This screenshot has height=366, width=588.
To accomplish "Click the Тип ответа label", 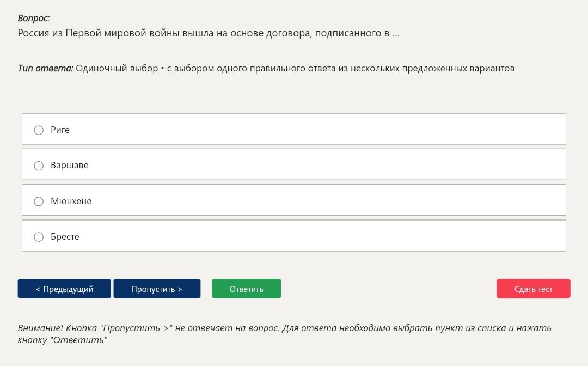I will (45, 68).
